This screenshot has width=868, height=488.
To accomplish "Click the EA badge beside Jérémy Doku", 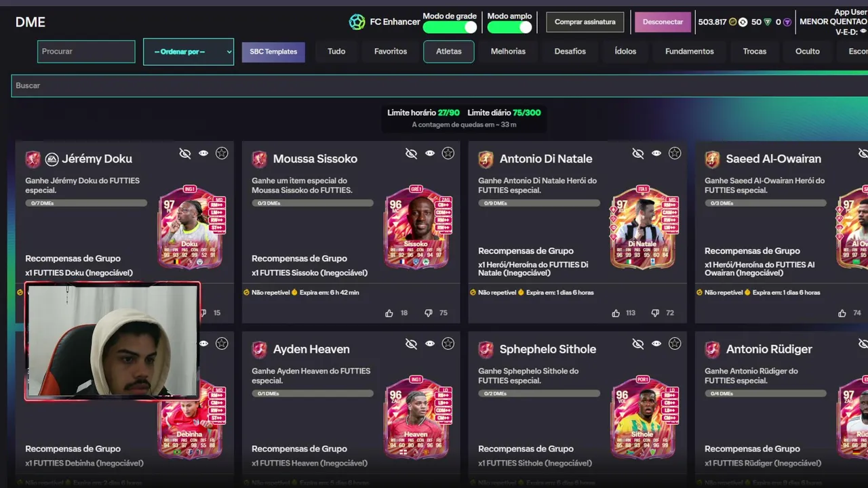I will (52, 159).
